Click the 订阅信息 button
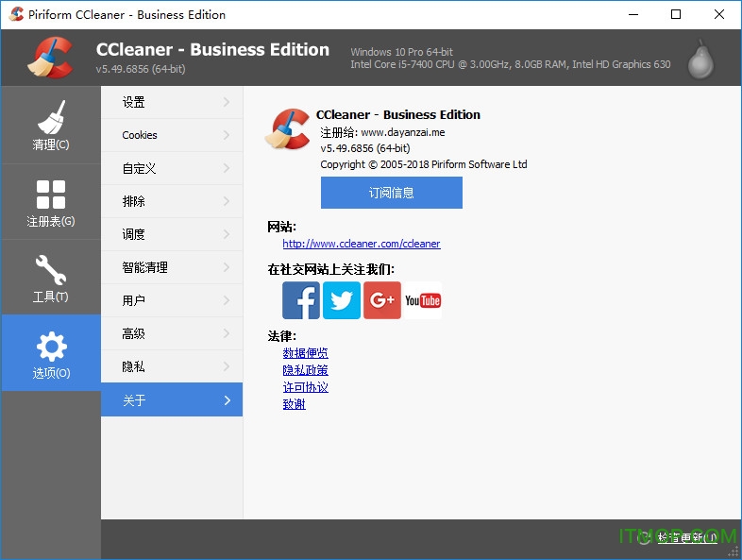The image size is (742, 560). [x=392, y=193]
